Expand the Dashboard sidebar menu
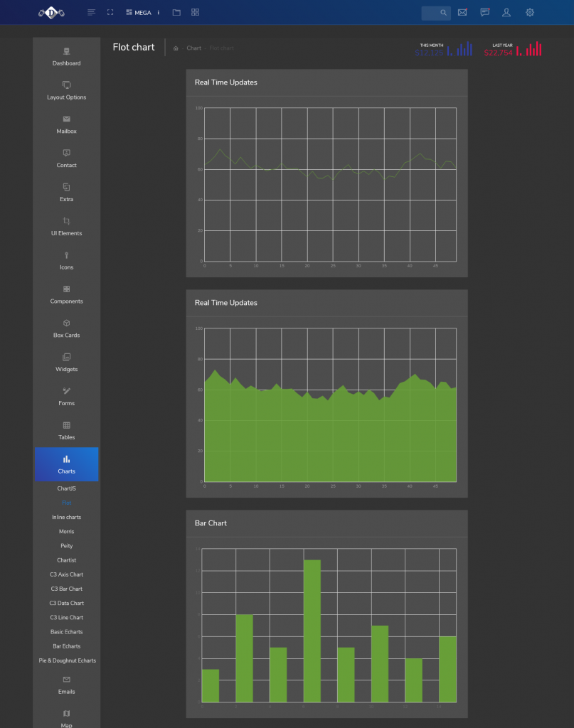This screenshot has height=728, width=574. tap(66, 56)
